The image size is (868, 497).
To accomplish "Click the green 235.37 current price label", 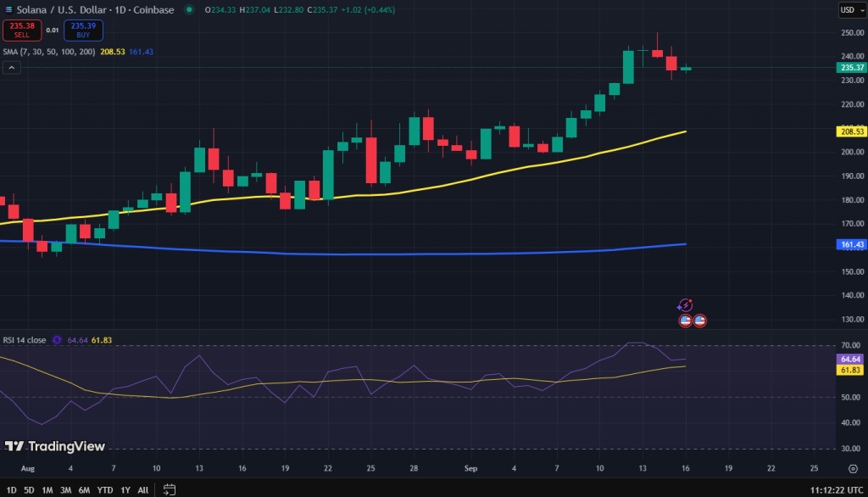I will tap(851, 68).
